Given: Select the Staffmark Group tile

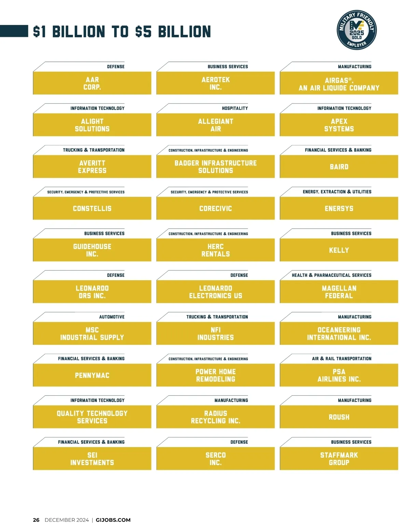Looking at the screenshot, I should pos(339,459).
